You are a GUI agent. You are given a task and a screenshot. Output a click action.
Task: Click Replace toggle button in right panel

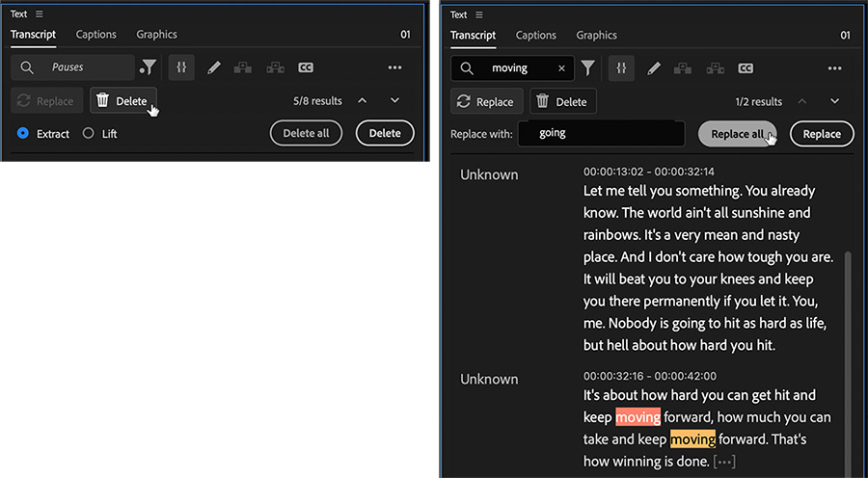click(487, 102)
